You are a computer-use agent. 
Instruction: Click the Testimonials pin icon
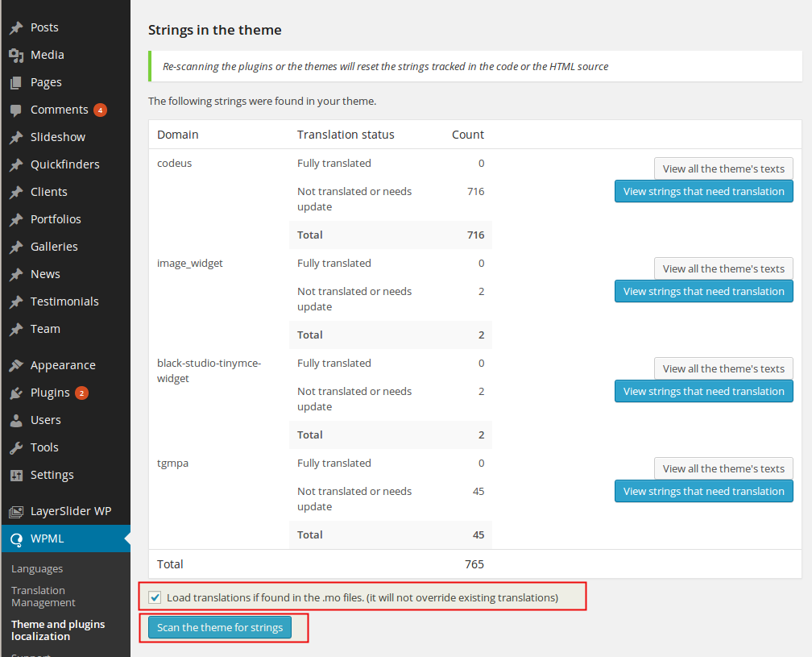(16, 301)
